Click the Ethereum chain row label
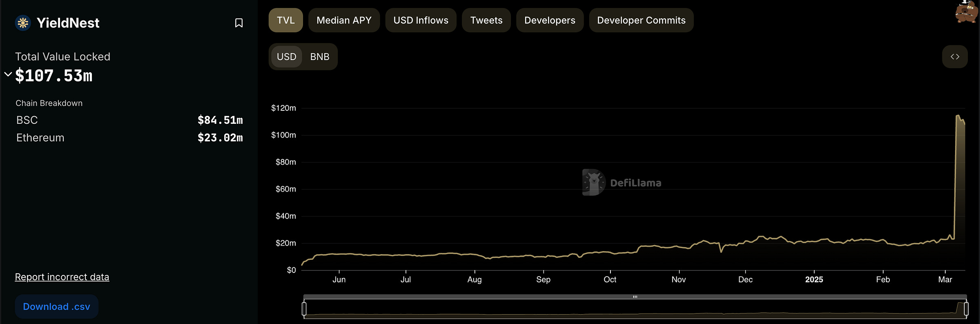 40,138
